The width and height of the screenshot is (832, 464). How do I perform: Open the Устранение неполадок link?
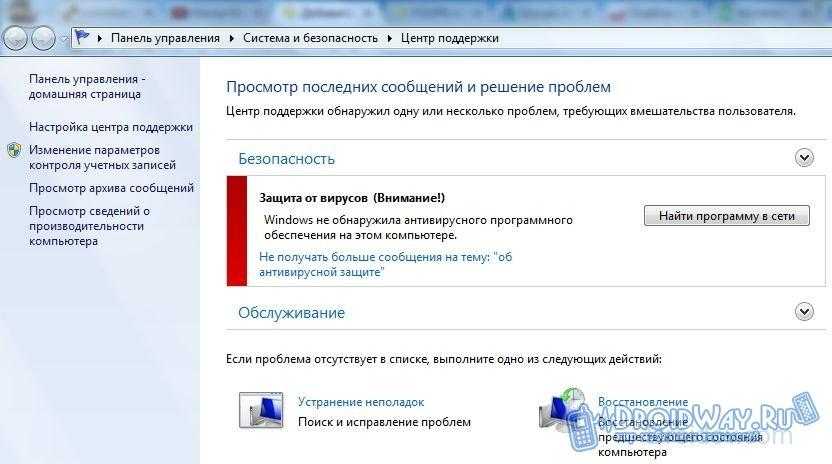[361, 402]
